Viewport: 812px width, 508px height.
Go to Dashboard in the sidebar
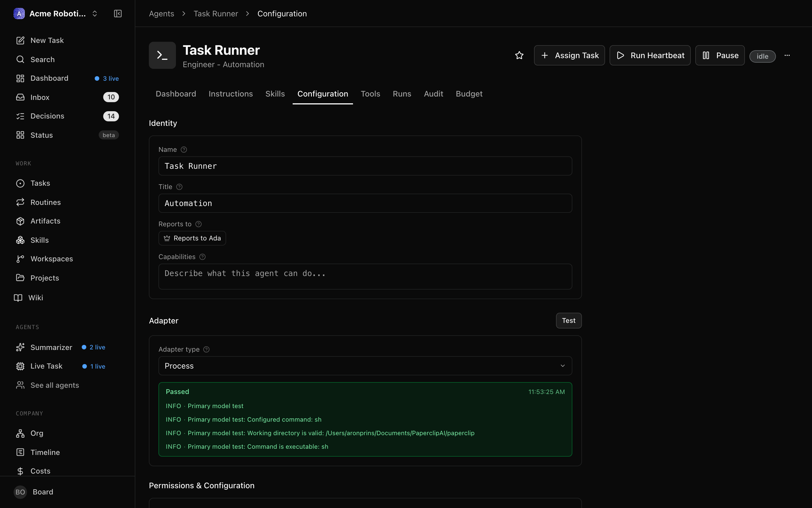[67, 78]
